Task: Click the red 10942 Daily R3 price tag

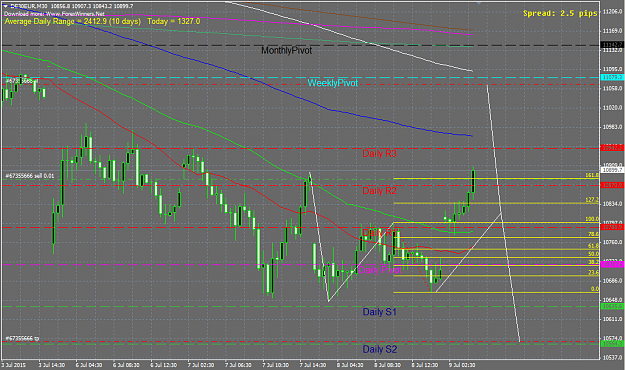Action: pyautogui.click(x=612, y=148)
